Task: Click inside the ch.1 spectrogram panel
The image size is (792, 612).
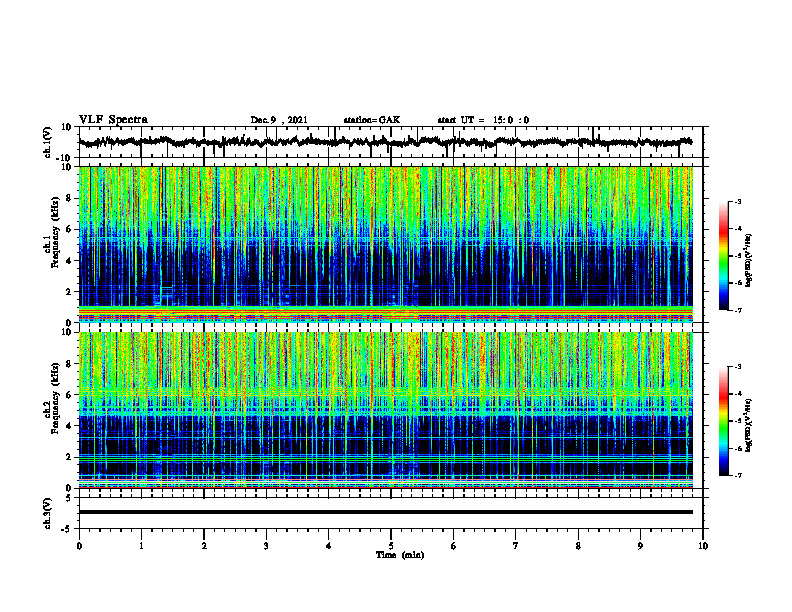Action: [x=385, y=244]
